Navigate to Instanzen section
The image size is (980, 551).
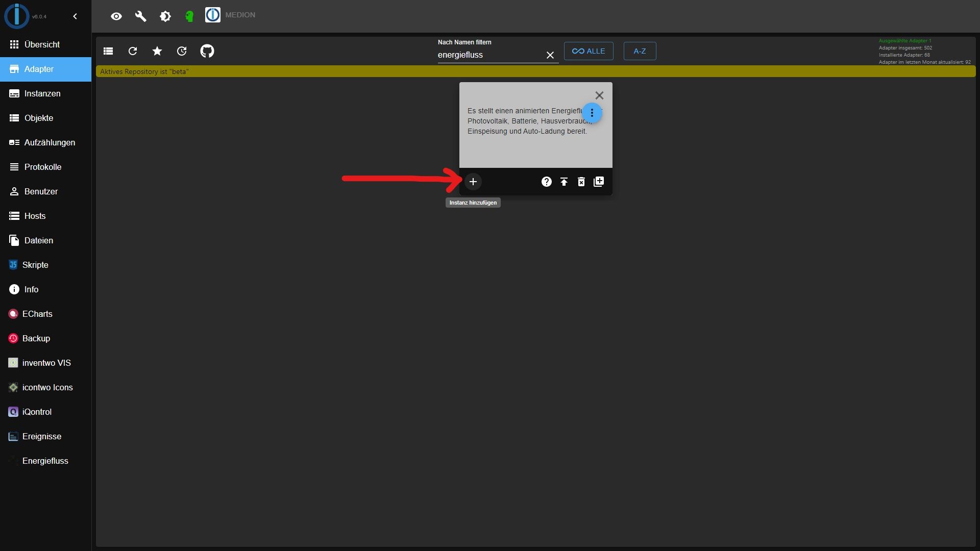[x=42, y=93]
